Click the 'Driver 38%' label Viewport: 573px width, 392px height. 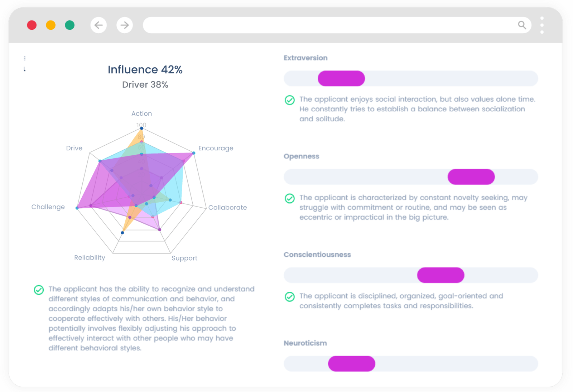pos(145,84)
